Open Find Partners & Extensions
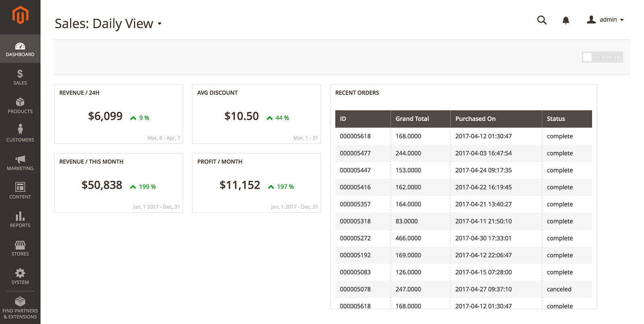This screenshot has width=644, height=324. (x=20, y=308)
